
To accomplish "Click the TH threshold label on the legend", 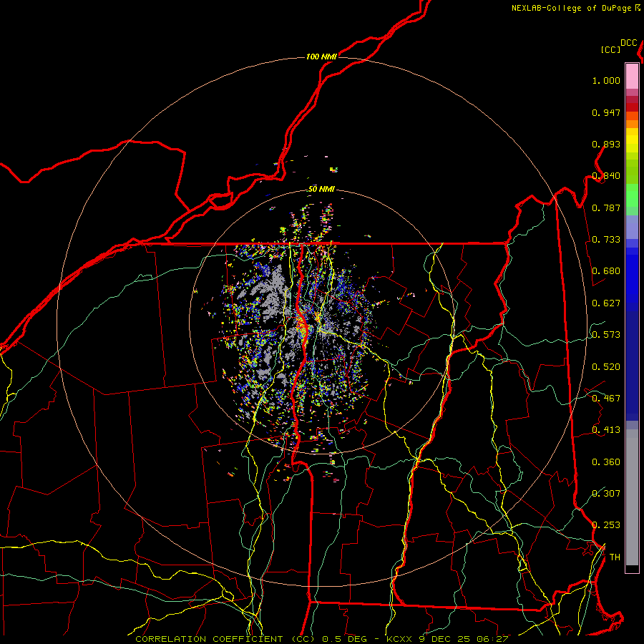I will click(x=615, y=557).
